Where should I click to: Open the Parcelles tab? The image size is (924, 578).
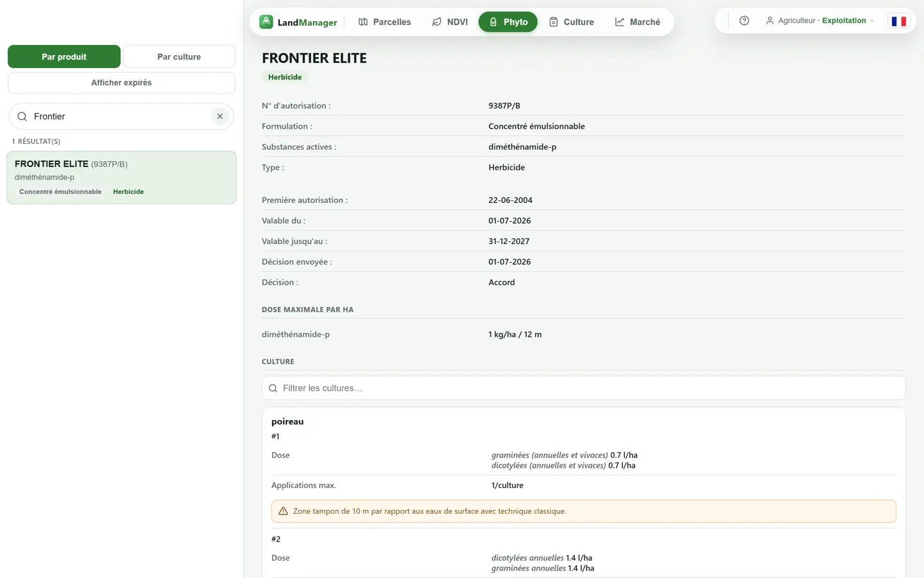point(384,22)
